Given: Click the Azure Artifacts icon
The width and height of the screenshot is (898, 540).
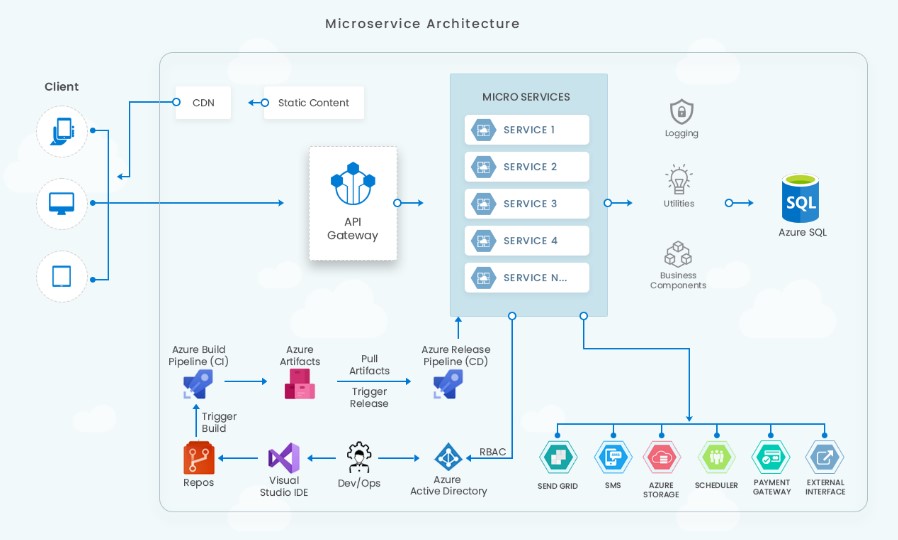Looking at the screenshot, I should point(300,384).
